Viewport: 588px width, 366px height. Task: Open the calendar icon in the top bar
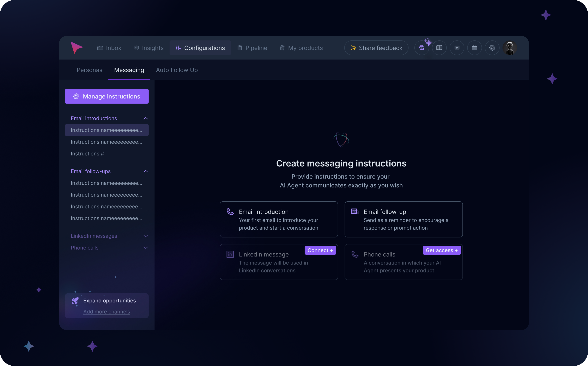pos(474,48)
